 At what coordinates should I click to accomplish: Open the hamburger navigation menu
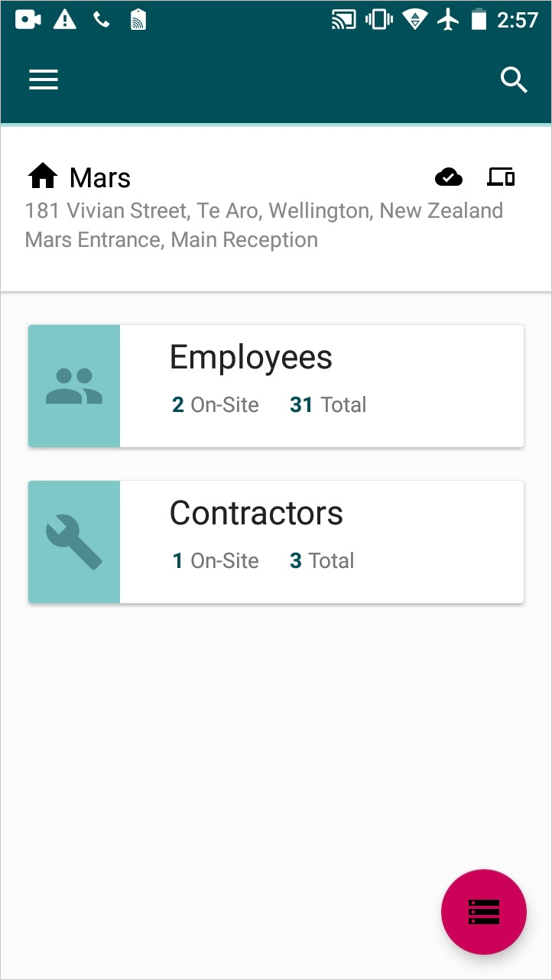pos(44,80)
